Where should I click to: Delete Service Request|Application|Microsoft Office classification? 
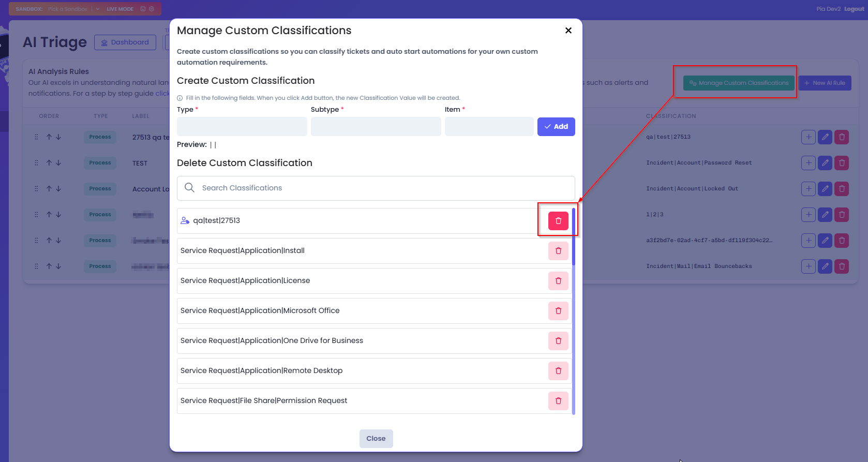(x=558, y=311)
